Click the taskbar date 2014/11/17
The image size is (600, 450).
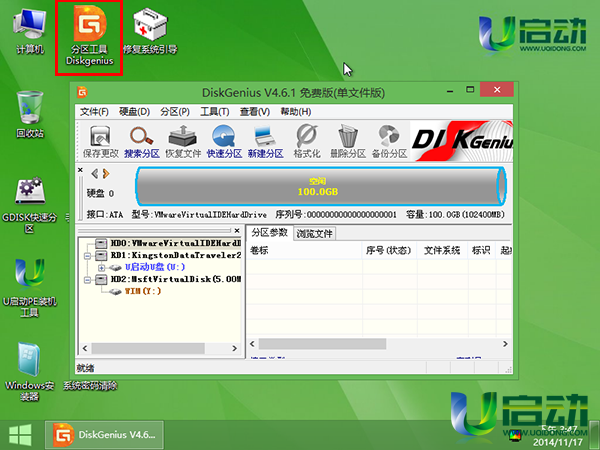coord(558,442)
